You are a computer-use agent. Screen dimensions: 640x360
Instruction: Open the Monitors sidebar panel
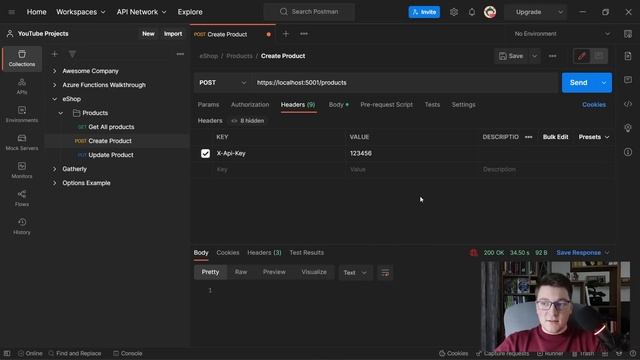coord(22,170)
